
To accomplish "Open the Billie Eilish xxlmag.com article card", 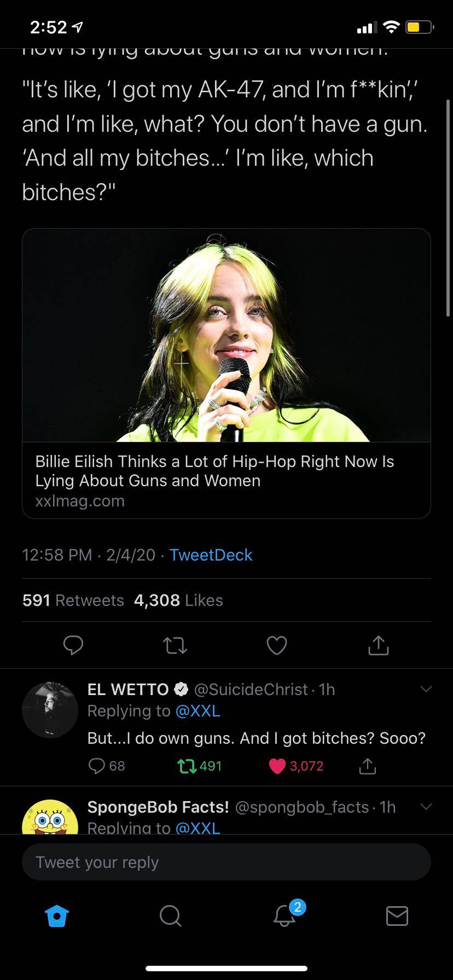I will tap(226, 373).
